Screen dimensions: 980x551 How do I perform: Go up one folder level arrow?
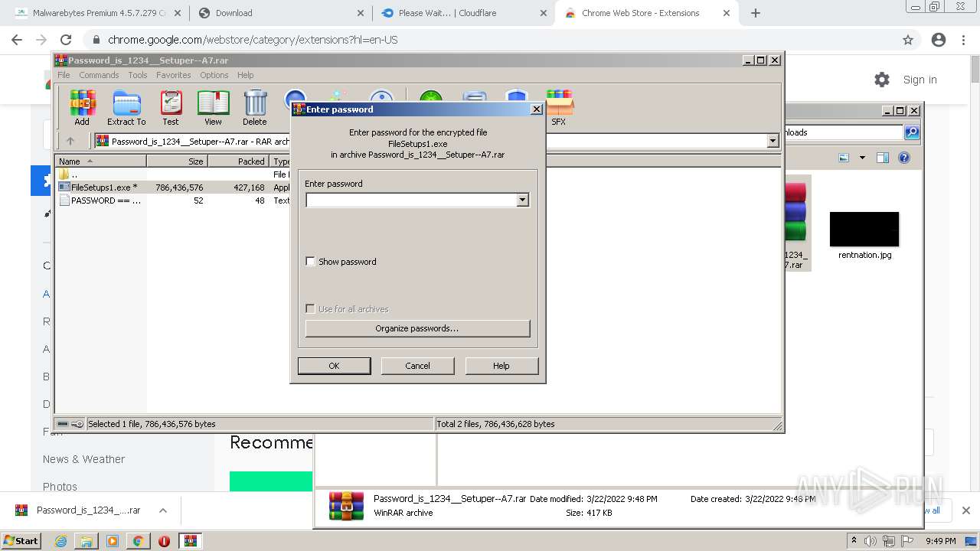[70, 141]
